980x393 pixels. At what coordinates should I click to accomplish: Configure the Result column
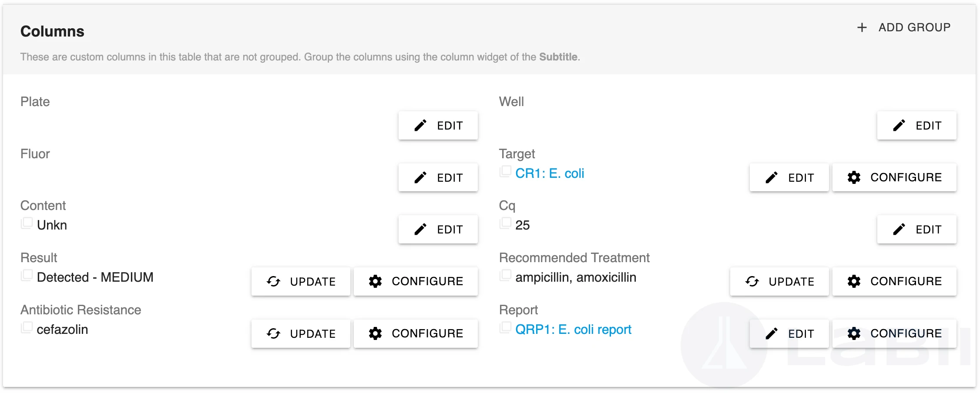[x=416, y=281]
